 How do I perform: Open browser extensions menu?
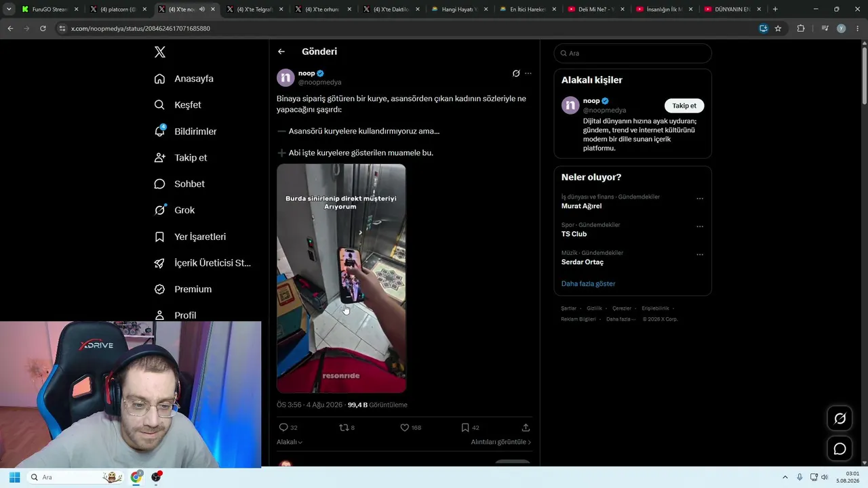click(x=801, y=28)
